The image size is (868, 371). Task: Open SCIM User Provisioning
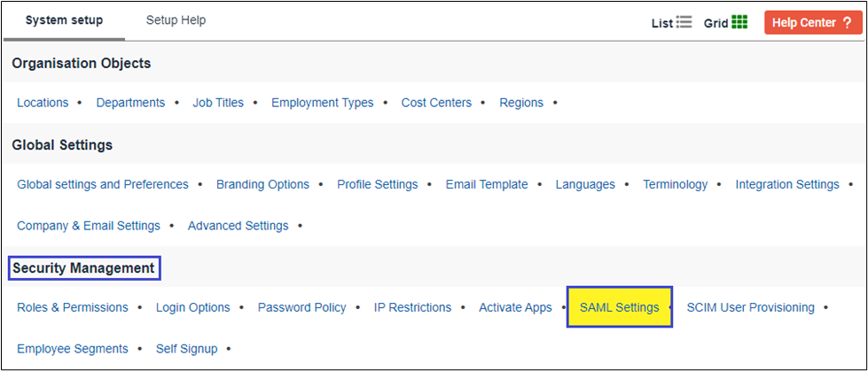(750, 308)
